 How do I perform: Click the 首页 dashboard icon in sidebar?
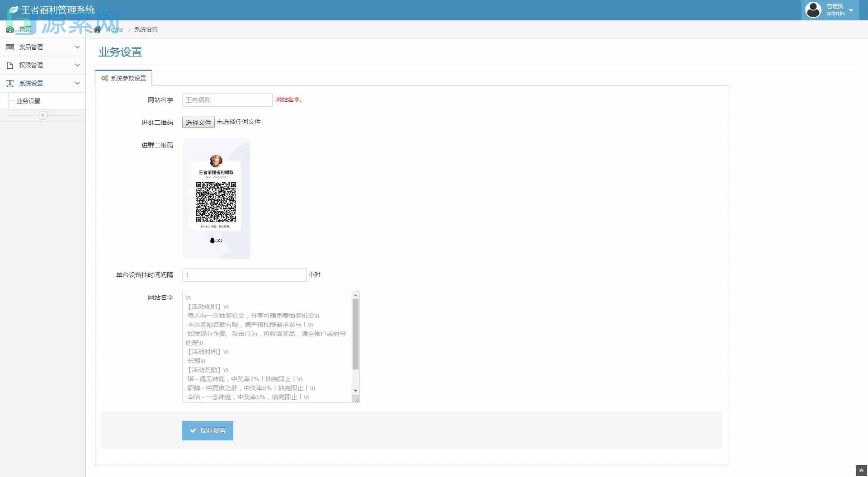[10, 29]
